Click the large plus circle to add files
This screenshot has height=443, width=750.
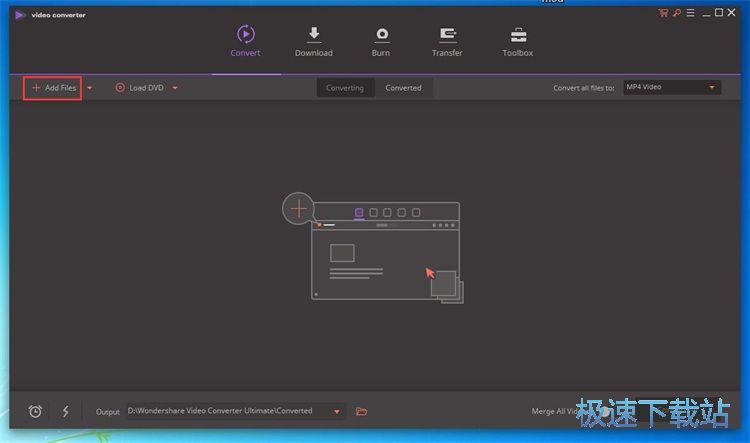[x=298, y=209]
